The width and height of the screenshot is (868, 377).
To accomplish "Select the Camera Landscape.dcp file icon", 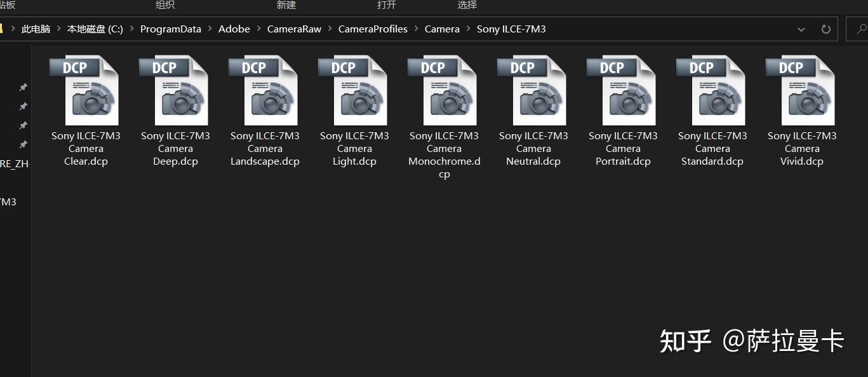I will pos(264,90).
